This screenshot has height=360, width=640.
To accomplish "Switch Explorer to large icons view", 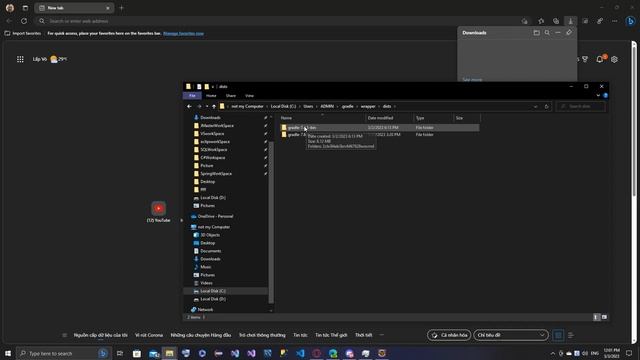I will click(x=604, y=317).
